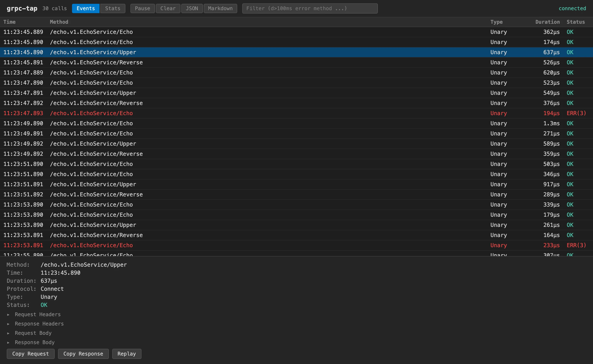593x364 pixels.
Task: Select the Echo call lasting 523µs
Action: (x=296, y=83)
